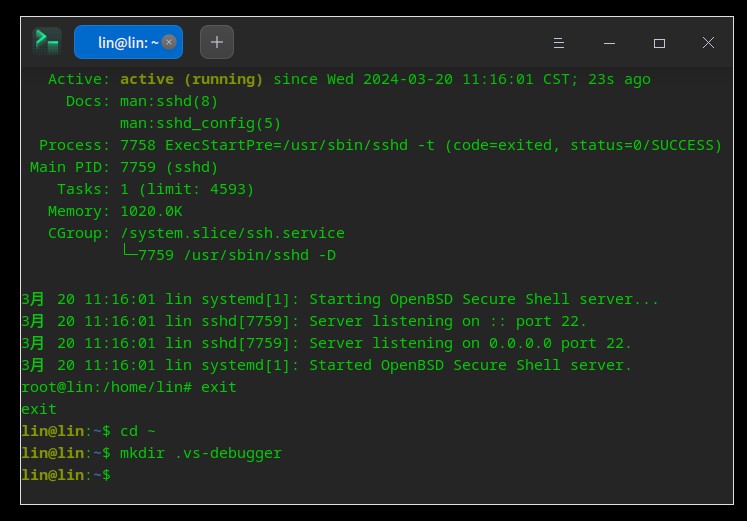
Task: Click the Server listening on 0.0.0.0 line
Action: click(326, 343)
